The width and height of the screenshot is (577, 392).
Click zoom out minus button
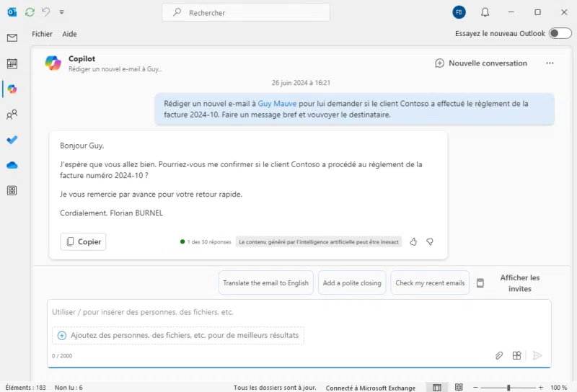[475, 388]
